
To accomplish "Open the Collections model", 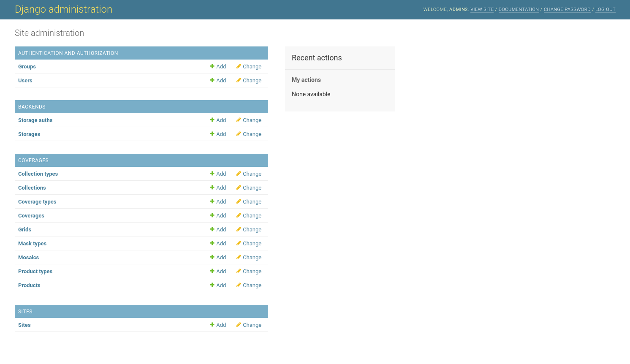I will coord(32,188).
